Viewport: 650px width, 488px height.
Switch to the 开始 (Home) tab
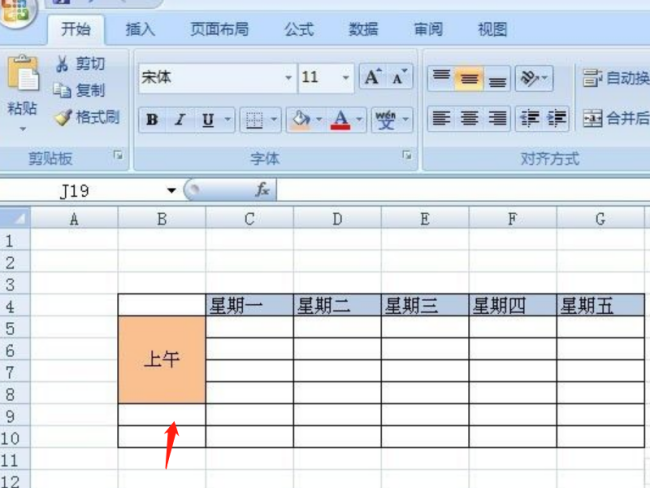pos(75,29)
